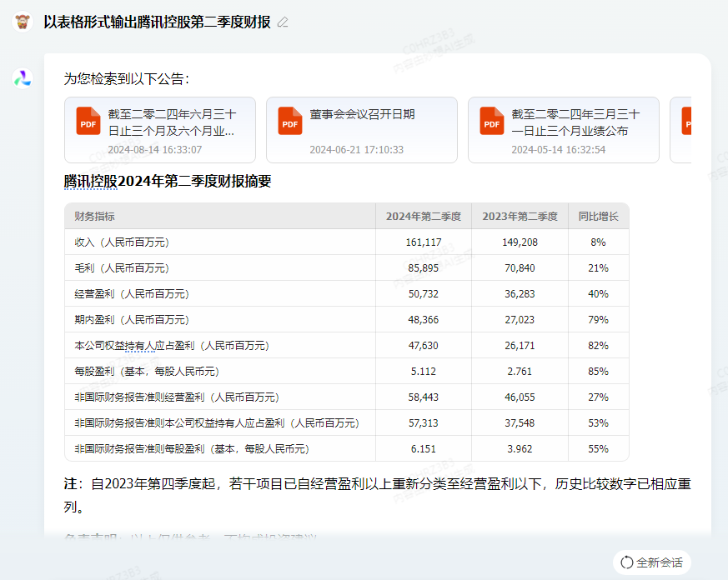728x580 pixels.
Task: Click the 161,117 revenue value
Action: pyautogui.click(x=424, y=242)
